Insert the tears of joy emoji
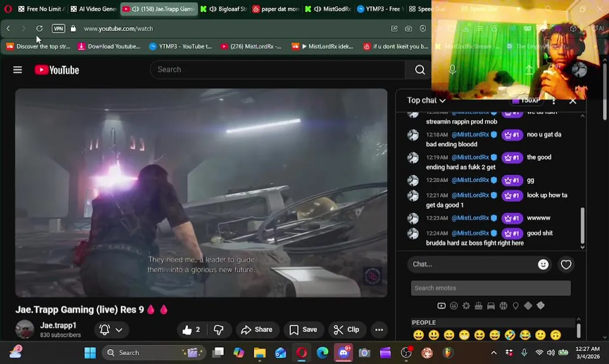 tap(525, 335)
